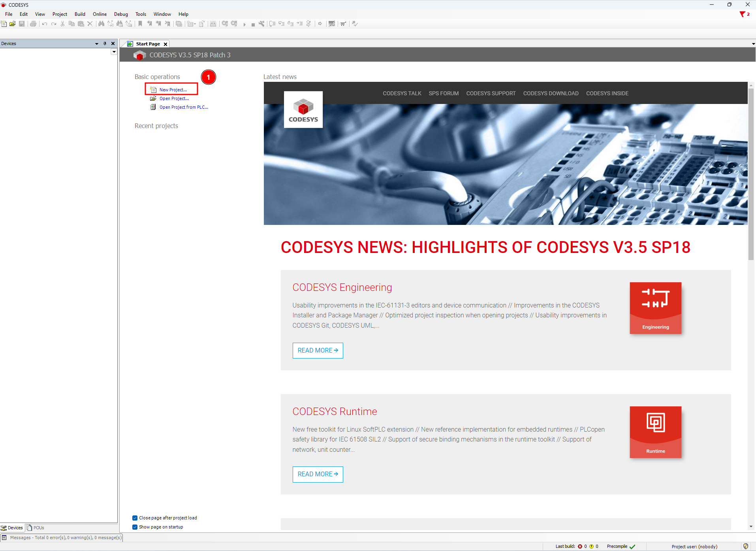Image resolution: width=756 pixels, height=551 pixels.
Task: Open CODESYS SUPPORT link
Action: click(x=491, y=93)
